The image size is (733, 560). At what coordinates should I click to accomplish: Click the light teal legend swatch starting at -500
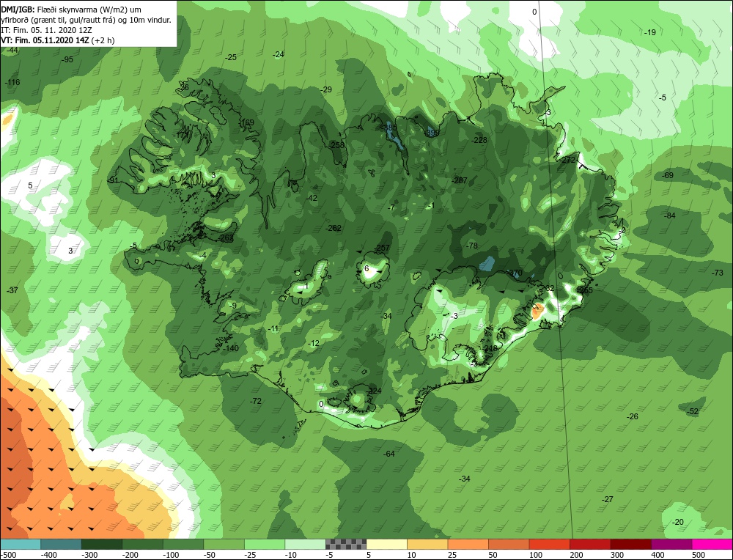[x=21, y=544]
